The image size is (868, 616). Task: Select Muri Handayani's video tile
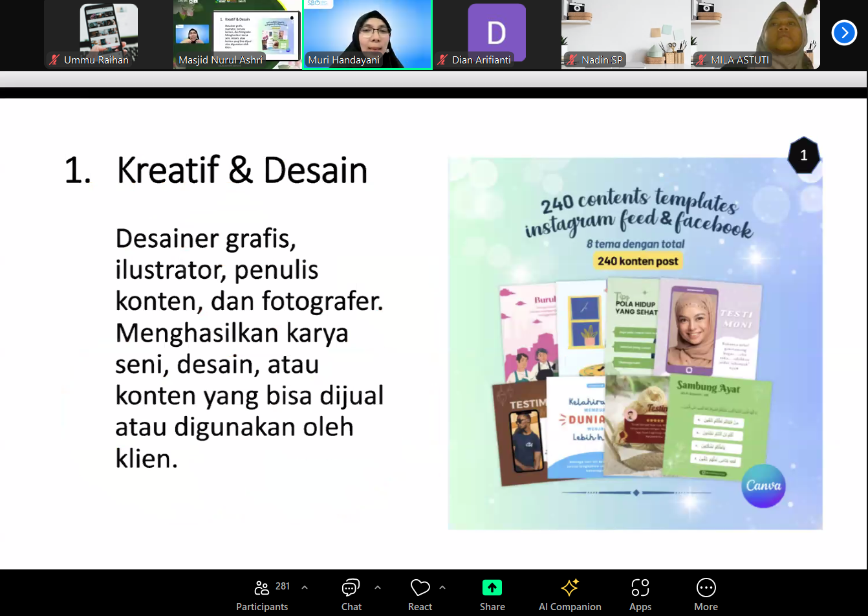pyautogui.click(x=367, y=32)
